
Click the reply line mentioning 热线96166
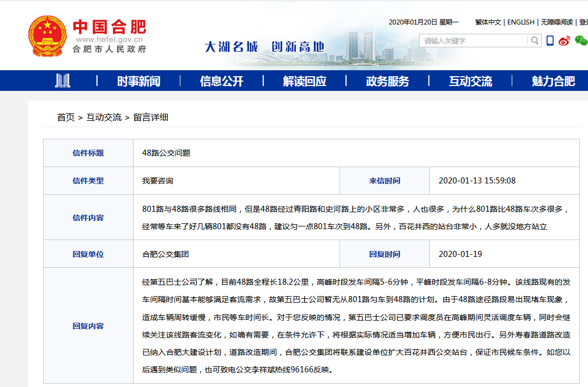[x=238, y=370]
